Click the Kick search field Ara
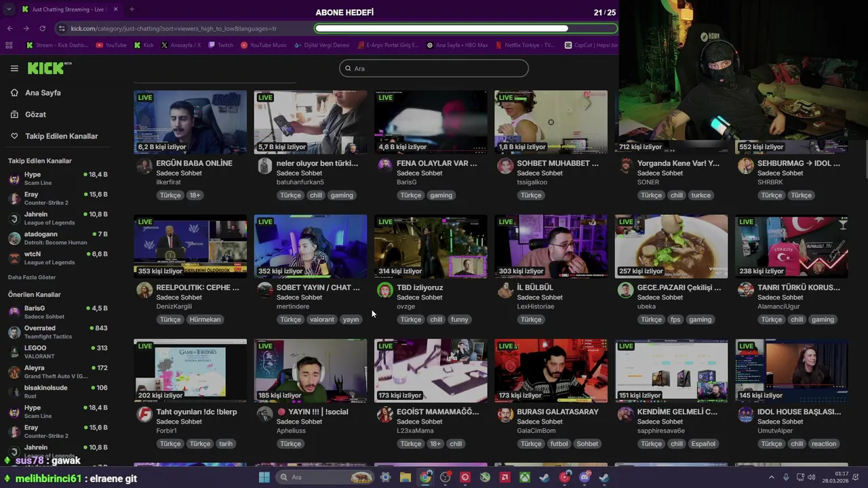Image resolution: width=868 pixels, height=488 pixels. pos(434,68)
